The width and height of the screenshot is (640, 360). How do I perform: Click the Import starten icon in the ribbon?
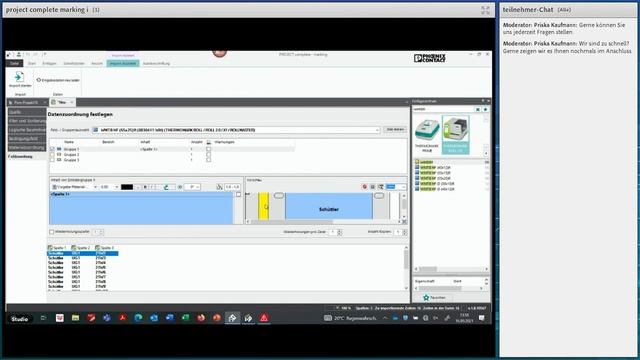[19, 77]
